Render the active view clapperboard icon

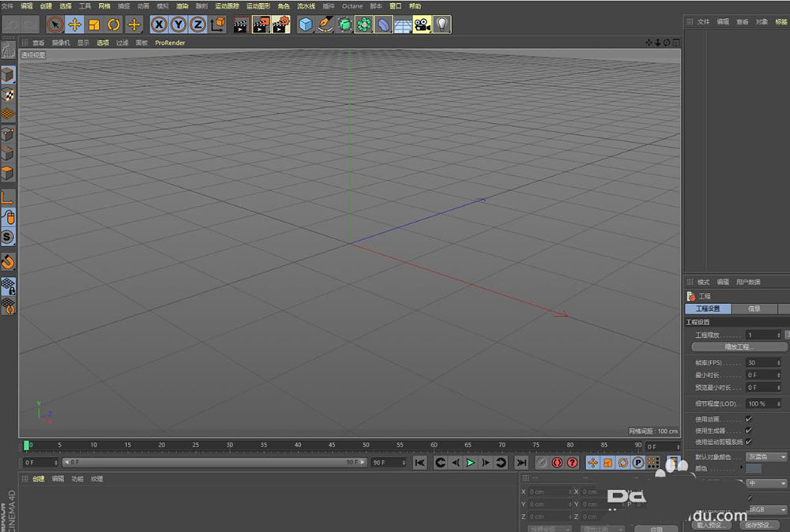(x=241, y=24)
